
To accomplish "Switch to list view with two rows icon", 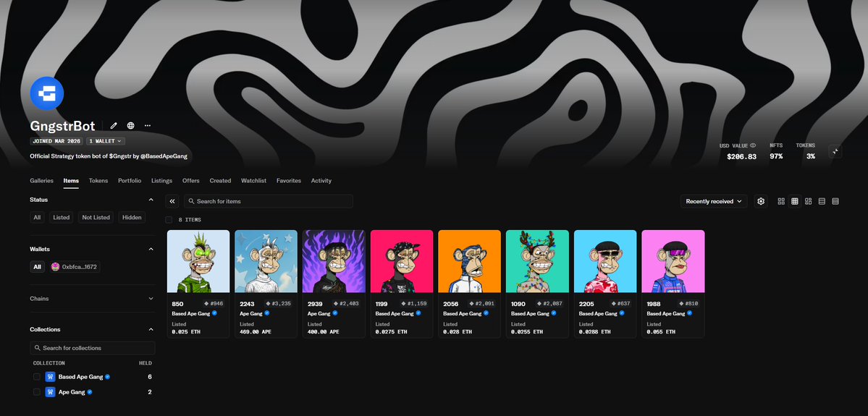I will [822, 201].
